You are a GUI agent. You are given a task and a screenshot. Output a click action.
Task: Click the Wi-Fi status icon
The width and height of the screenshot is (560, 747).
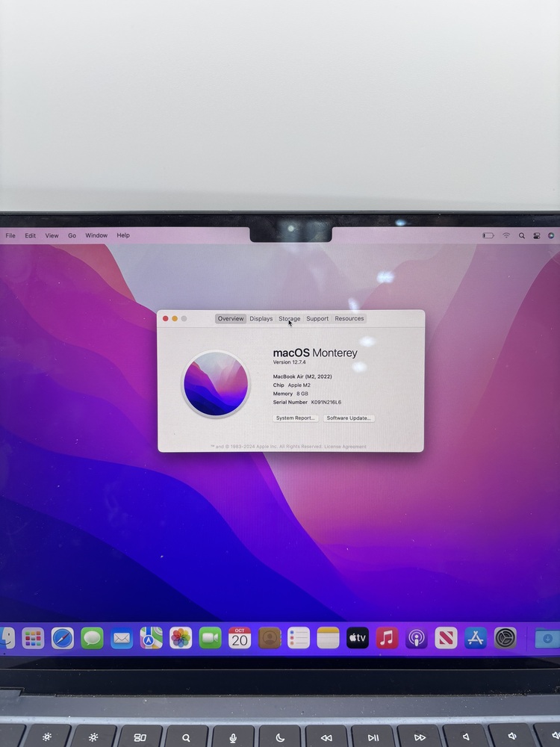(506, 235)
